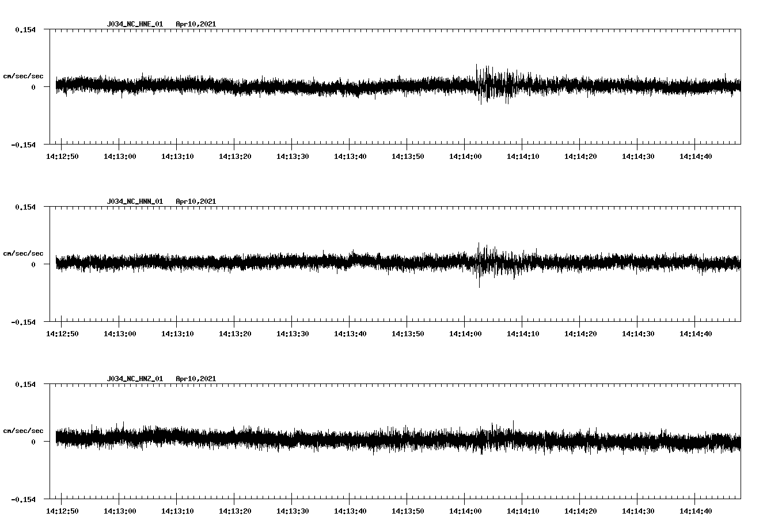
Task: Click the cm/sec/sec label on the bottom plot
Action: (x=24, y=430)
